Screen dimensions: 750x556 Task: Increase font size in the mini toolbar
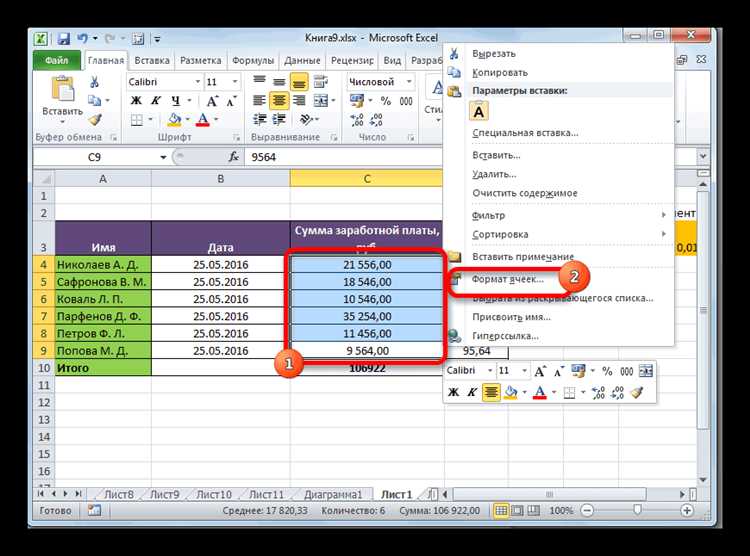(x=540, y=371)
